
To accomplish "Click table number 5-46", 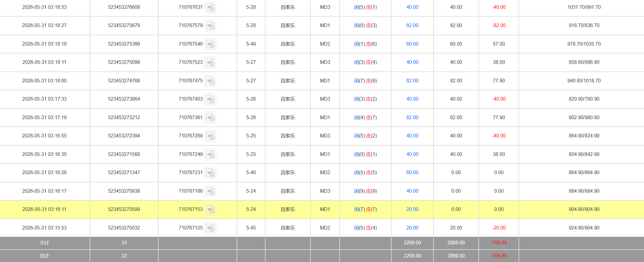I will click(251, 172).
